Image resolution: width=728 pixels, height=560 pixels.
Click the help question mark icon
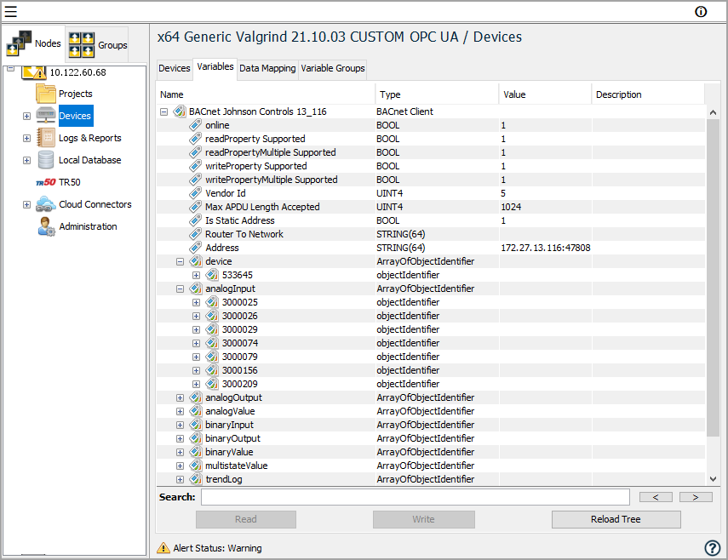pyautogui.click(x=713, y=548)
